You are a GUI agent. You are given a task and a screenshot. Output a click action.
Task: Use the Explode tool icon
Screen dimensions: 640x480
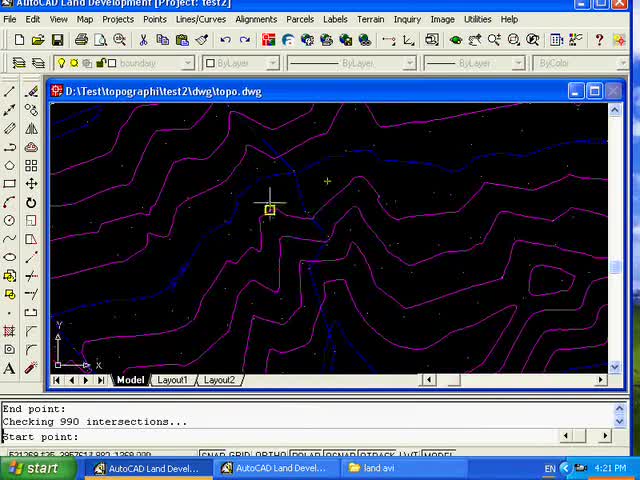click(x=31, y=368)
